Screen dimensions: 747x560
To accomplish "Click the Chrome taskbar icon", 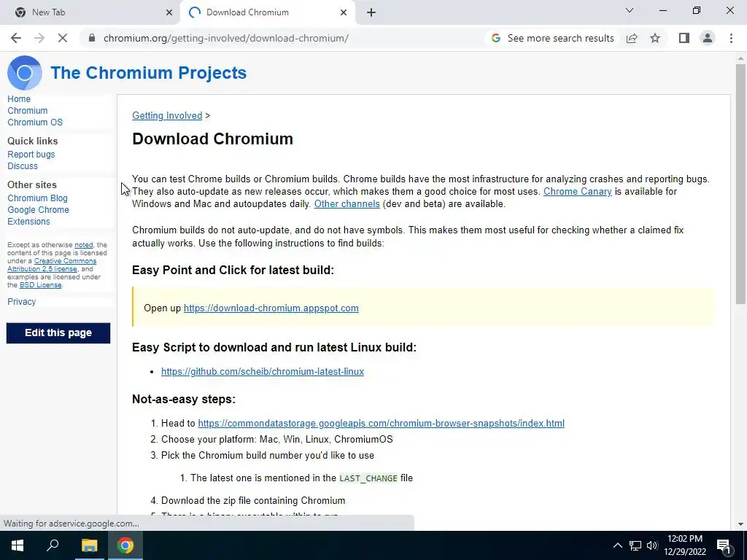I will click(125, 545).
